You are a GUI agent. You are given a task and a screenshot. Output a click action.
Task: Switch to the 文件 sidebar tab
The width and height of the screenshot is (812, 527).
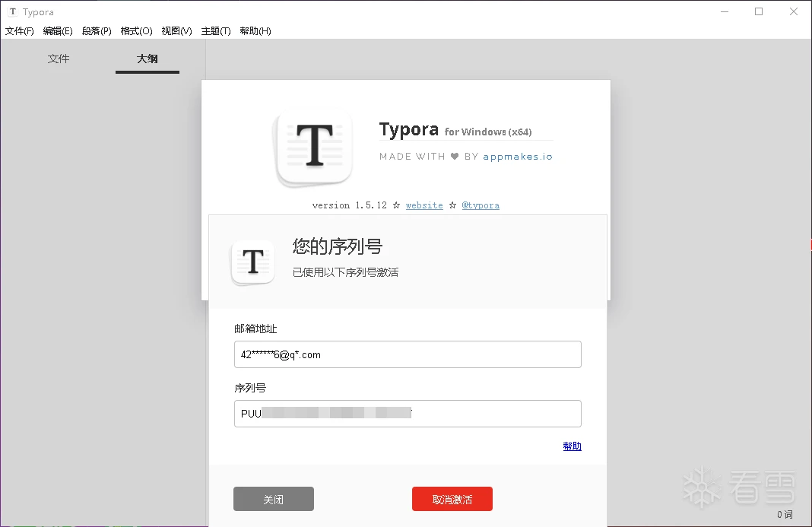tap(59, 59)
